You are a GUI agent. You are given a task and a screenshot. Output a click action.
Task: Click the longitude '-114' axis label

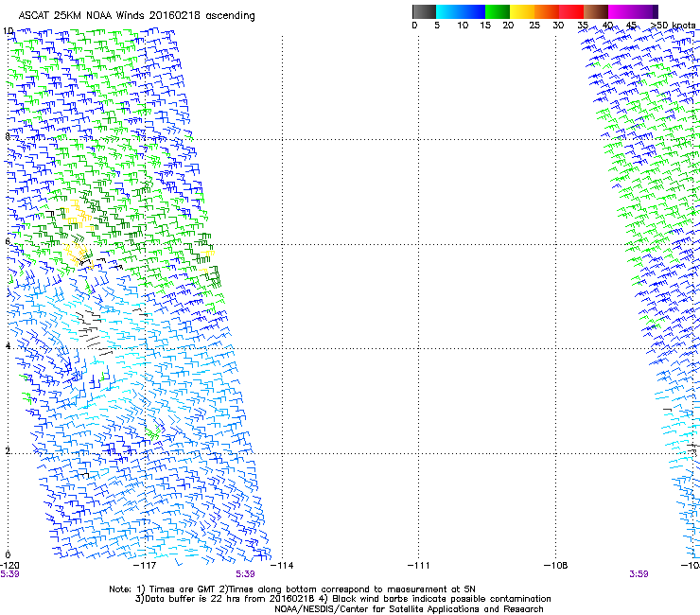[282, 566]
